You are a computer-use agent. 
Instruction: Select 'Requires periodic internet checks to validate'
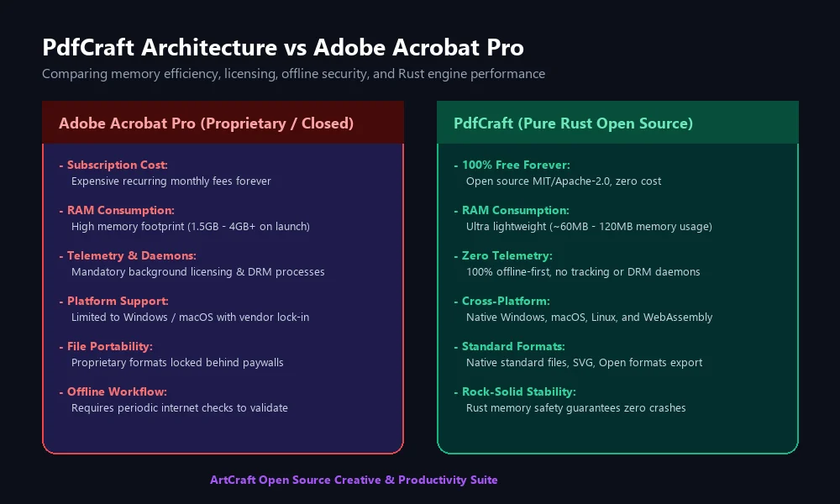click(x=180, y=407)
